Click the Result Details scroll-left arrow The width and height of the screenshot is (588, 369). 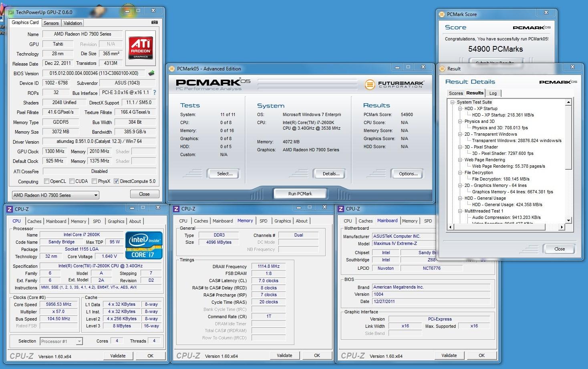click(451, 227)
